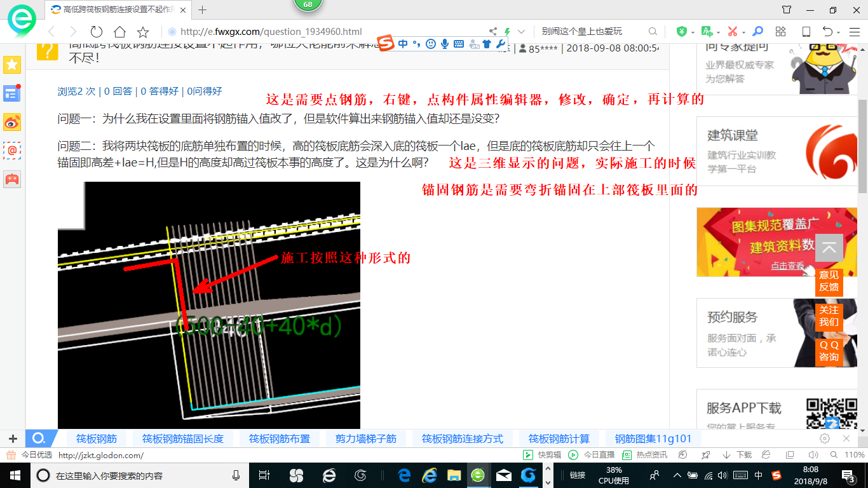This screenshot has width=868, height=488.
Task: Open 快剪辑 in status bar
Action: click(x=542, y=455)
